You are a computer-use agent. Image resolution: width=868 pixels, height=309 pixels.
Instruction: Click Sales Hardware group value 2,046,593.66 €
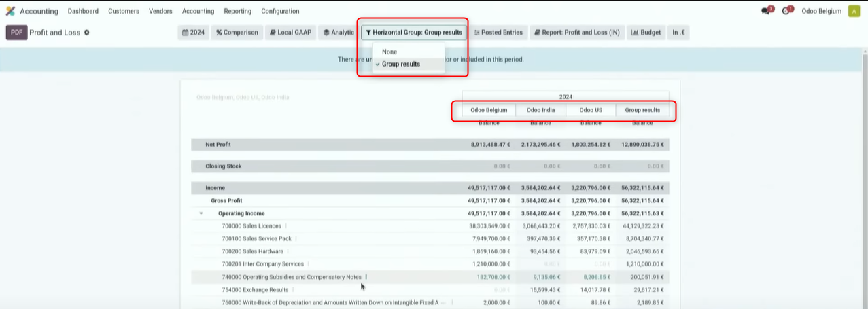645,251
